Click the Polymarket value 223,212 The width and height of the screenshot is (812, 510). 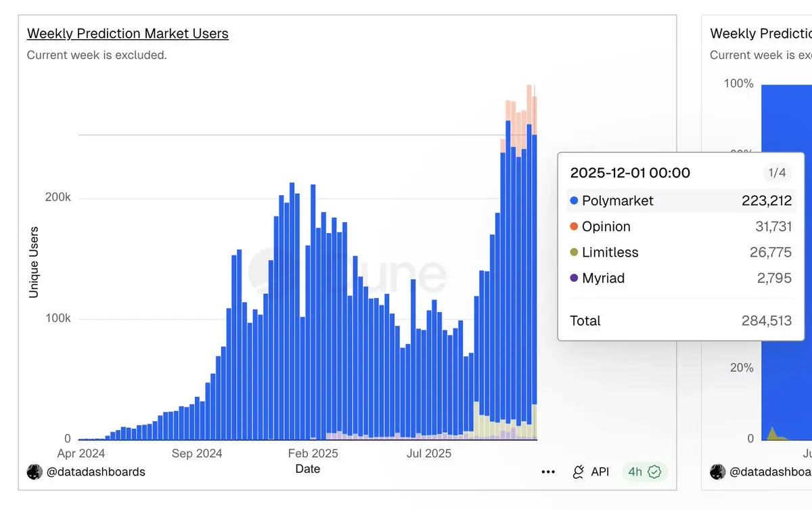tap(767, 200)
